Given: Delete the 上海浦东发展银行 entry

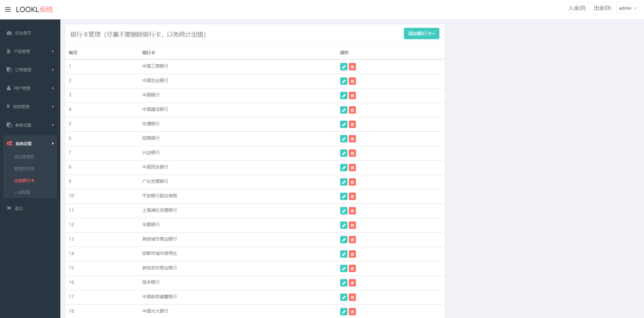Looking at the screenshot, I should point(352,211).
